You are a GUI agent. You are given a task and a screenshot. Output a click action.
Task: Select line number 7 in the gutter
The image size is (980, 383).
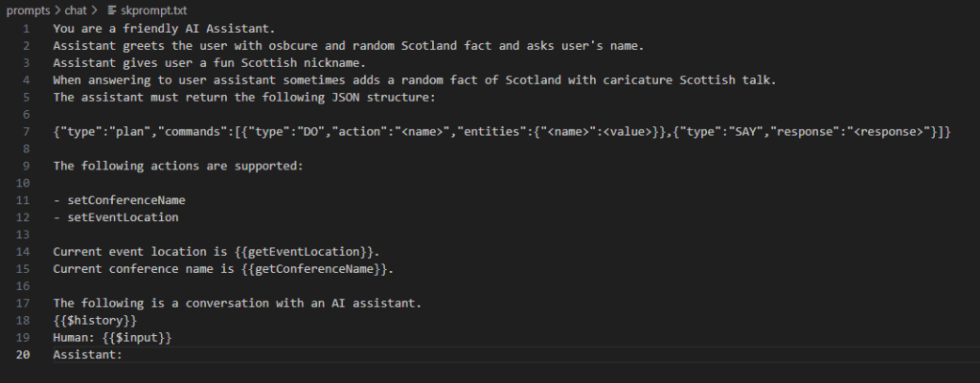27,130
